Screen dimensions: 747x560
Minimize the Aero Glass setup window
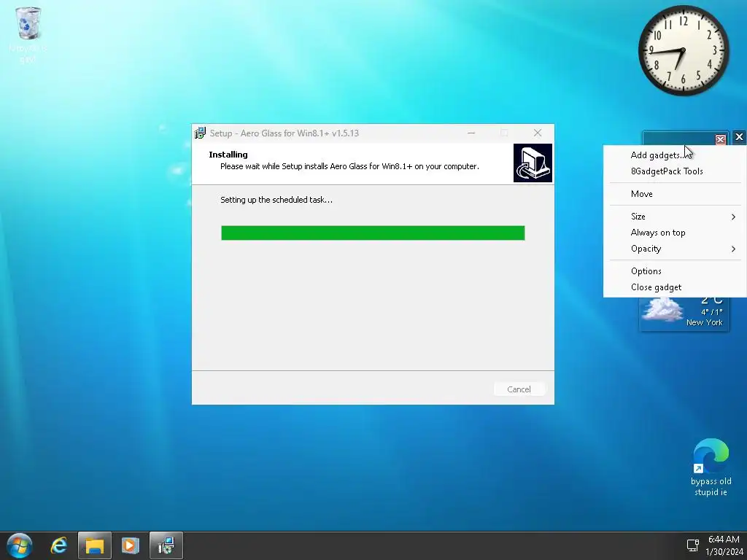(471, 133)
